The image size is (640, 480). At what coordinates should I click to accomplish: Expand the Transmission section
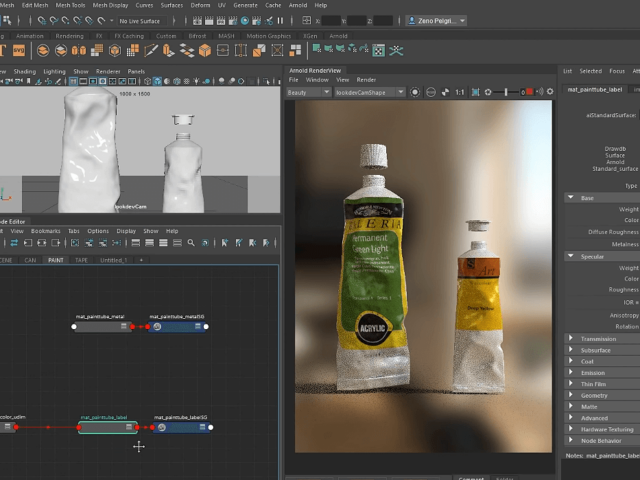599,339
